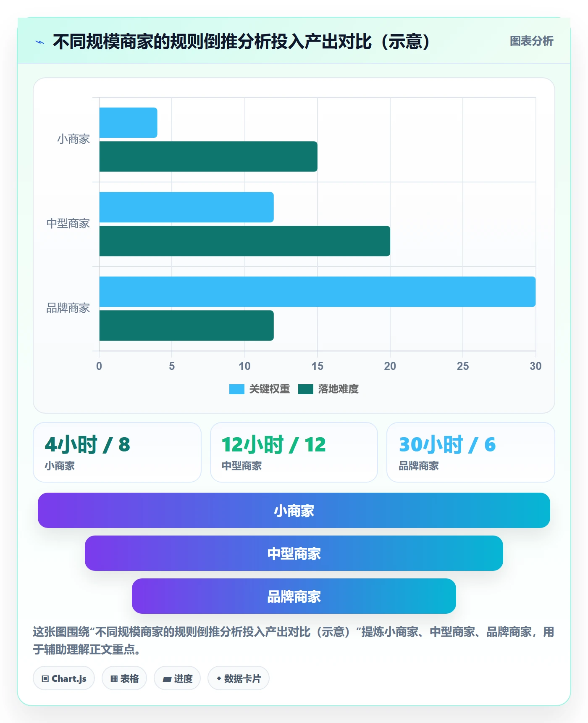Click the x-axis tick label 30
This screenshot has height=723, width=588.
pyautogui.click(x=535, y=366)
